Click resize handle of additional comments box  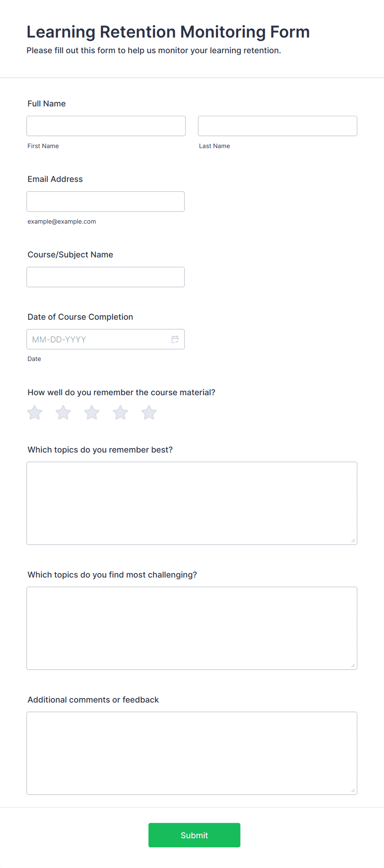353,790
